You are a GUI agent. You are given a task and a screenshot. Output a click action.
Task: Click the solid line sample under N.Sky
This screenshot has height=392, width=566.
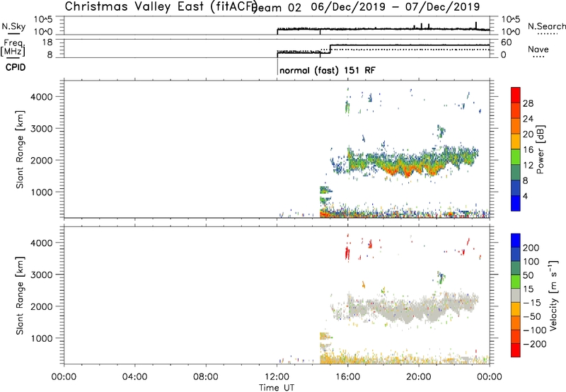point(13,33)
